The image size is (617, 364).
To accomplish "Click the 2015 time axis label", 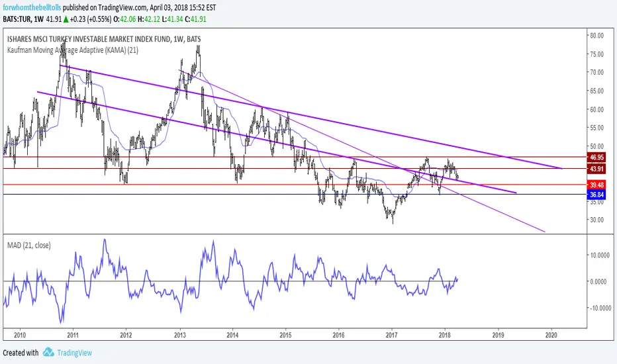I will coord(286,335).
